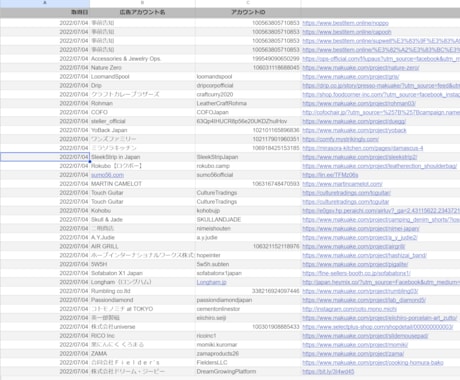460x380 pixels.
Task: Click the 広告アカウント名 header cell
Action: pos(142,12)
